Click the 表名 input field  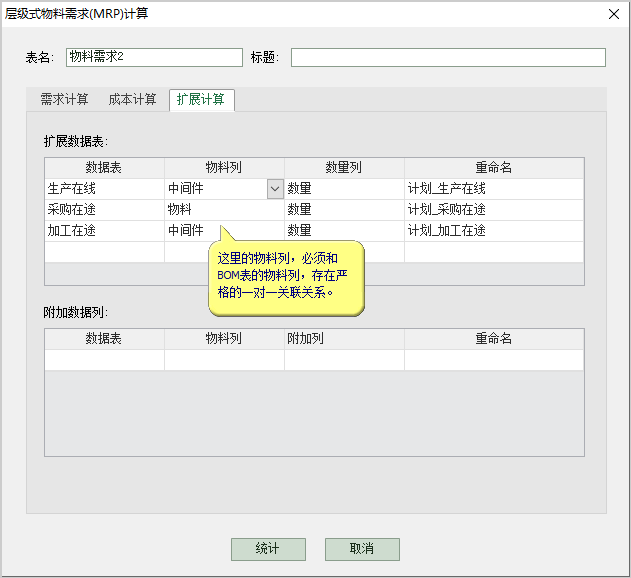154,58
